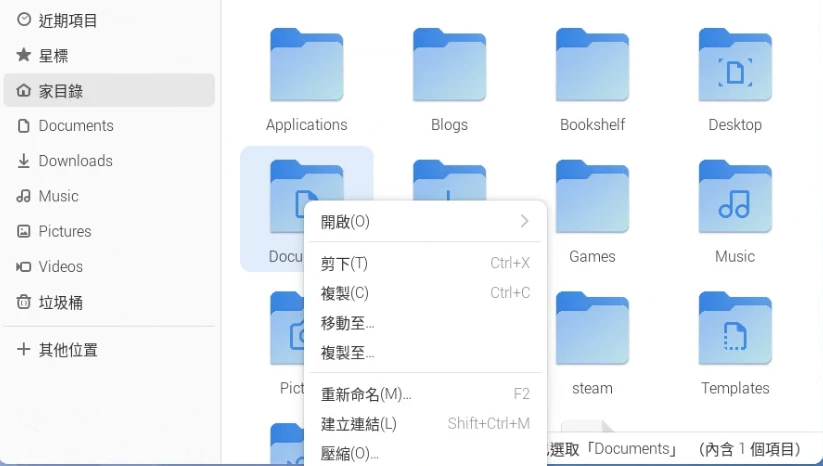This screenshot has width=823, height=466.
Task: Click the Templates folder name label
Action: [735, 388]
